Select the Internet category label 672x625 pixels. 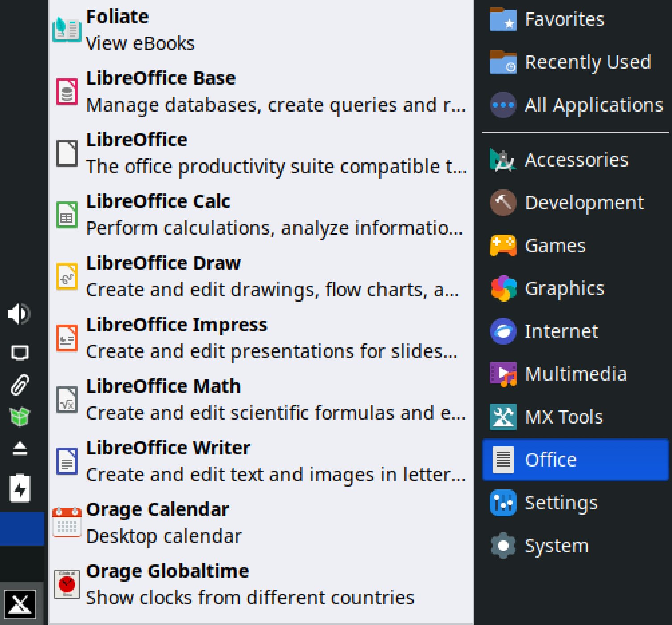pyautogui.click(x=561, y=331)
